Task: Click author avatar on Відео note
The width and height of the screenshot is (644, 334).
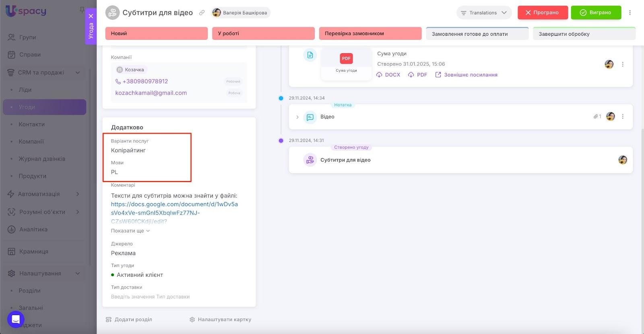Action: [x=611, y=117]
